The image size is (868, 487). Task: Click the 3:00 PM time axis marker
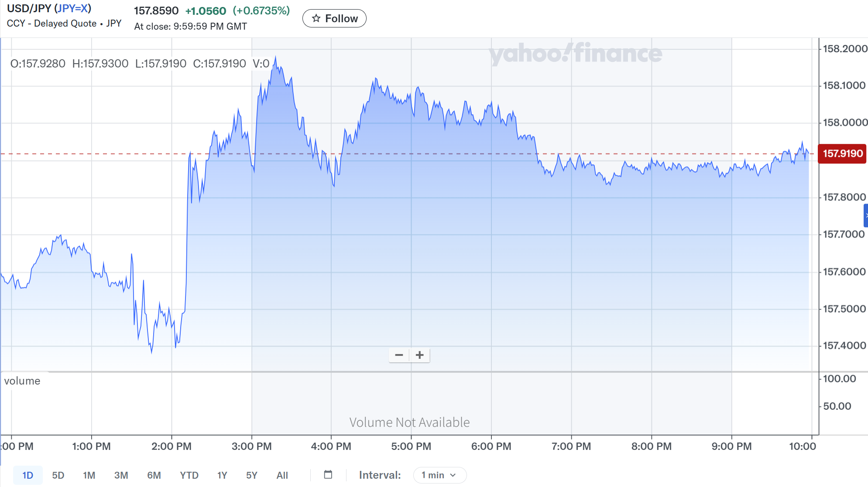point(251,446)
